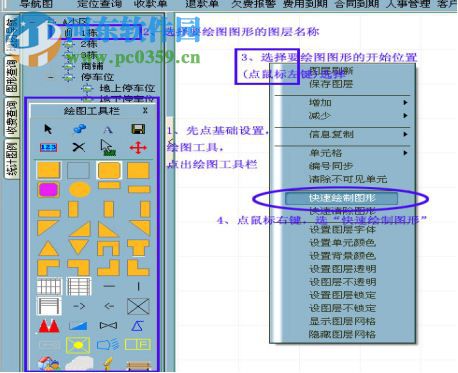Switch to the 图形查询 side tab
The image size is (458, 373).
tap(12, 76)
